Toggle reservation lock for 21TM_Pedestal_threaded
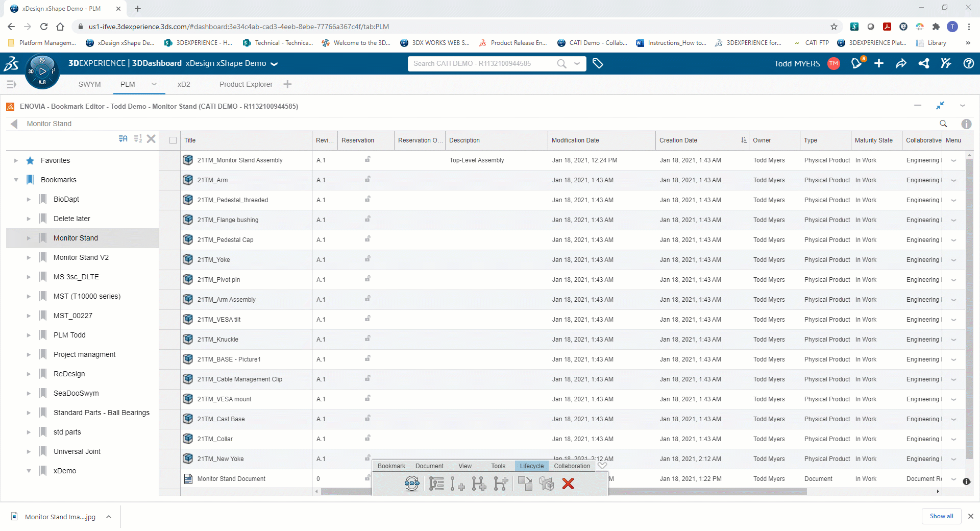Screen dimensions: 980x531 pos(367,199)
